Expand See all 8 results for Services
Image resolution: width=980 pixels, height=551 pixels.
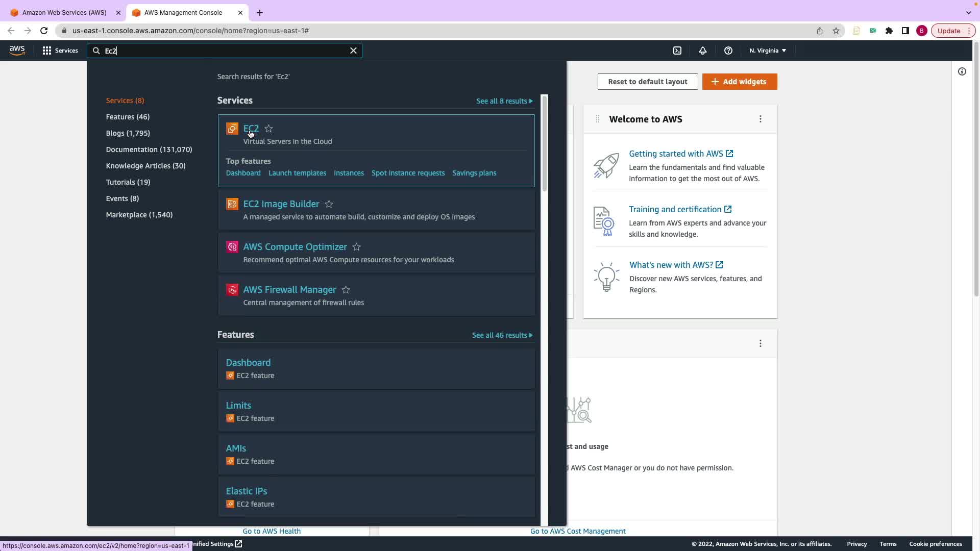504,101
